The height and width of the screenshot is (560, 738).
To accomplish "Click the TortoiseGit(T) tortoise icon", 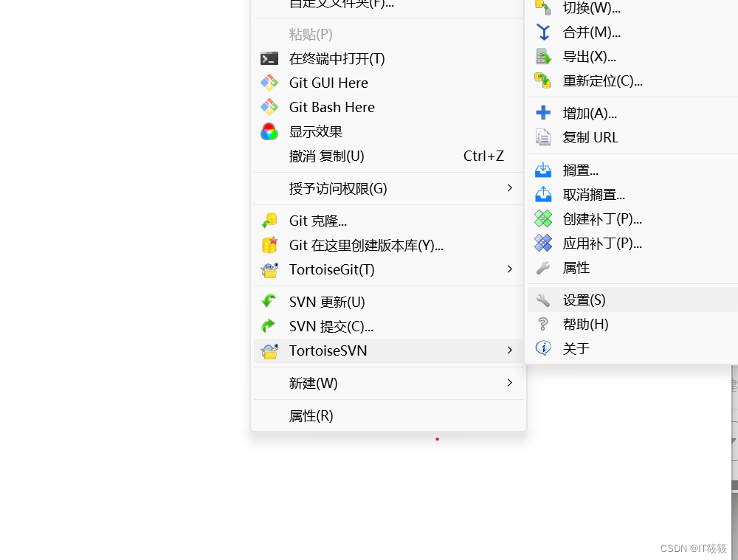I will point(269,269).
